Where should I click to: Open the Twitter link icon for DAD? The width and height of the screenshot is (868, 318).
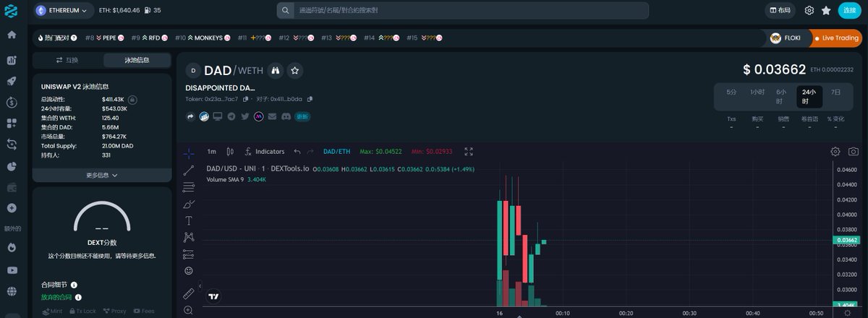245,116
